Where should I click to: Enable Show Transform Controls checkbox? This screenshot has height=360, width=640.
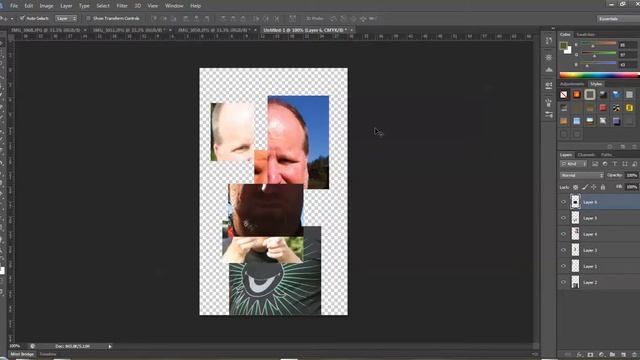[x=89, y=18]
